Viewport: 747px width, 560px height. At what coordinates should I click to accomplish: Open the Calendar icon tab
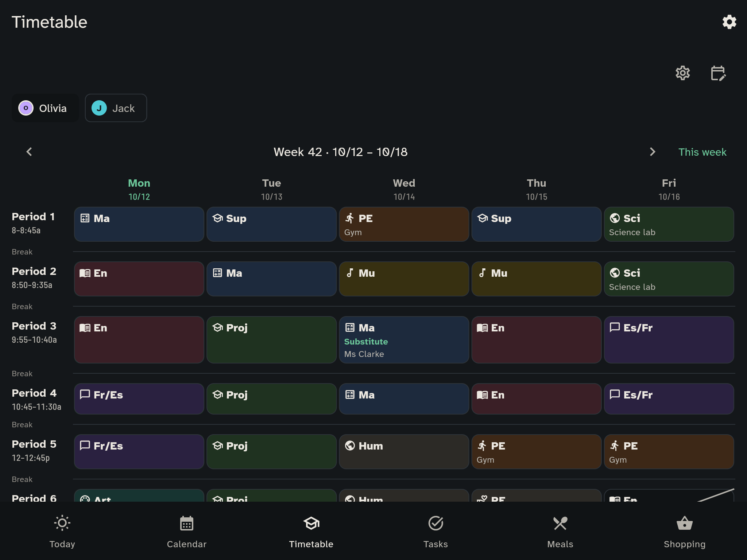(186, 531)
